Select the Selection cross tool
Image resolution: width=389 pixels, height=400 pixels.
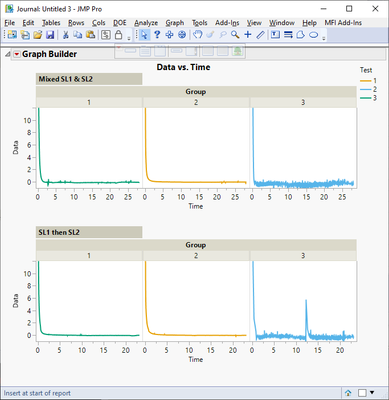click(169, 34)
